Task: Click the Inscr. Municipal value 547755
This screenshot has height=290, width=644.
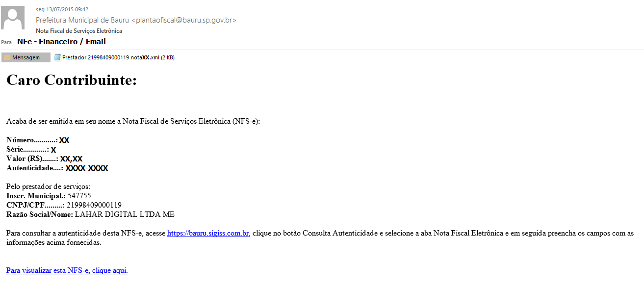Action: coord(79,196)
